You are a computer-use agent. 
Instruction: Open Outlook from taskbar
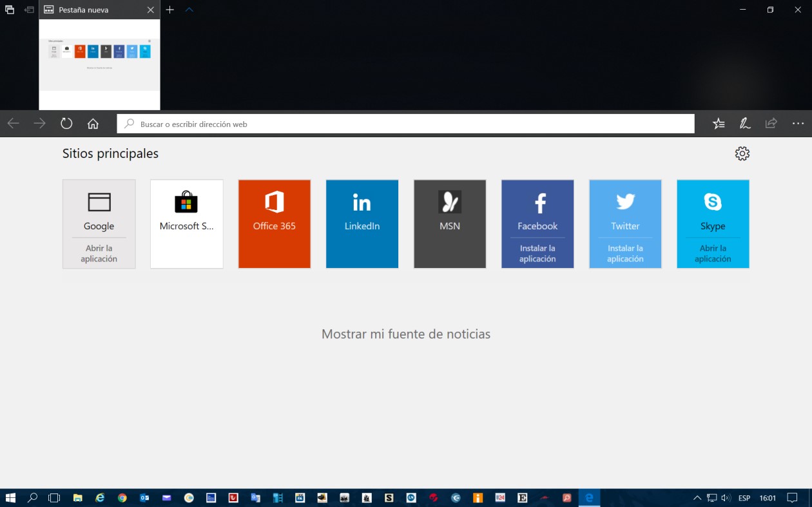point(144,497)
